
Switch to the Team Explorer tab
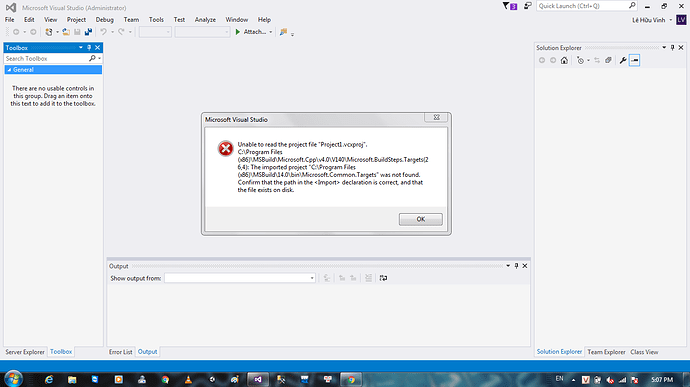606,352
